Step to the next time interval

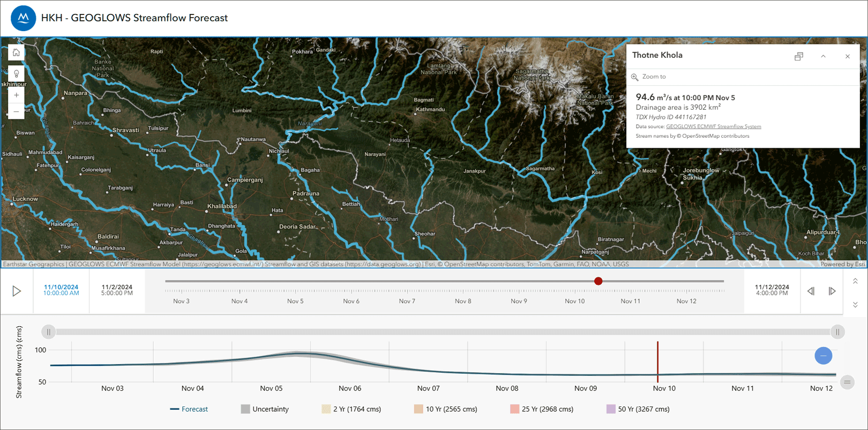tap(832, 291)
